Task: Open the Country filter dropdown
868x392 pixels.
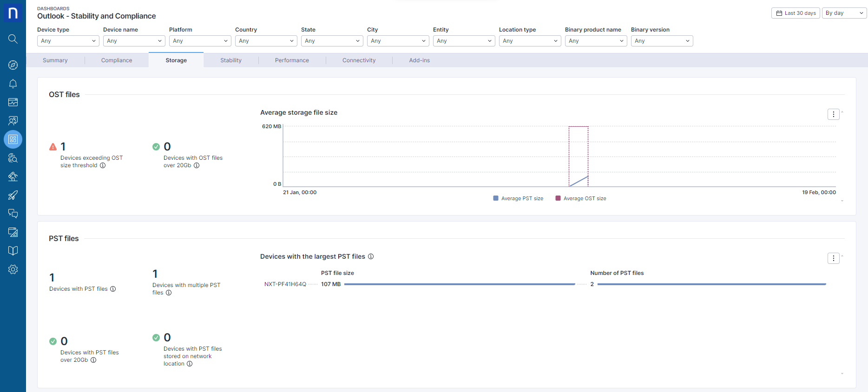Action: click(266, 41)
